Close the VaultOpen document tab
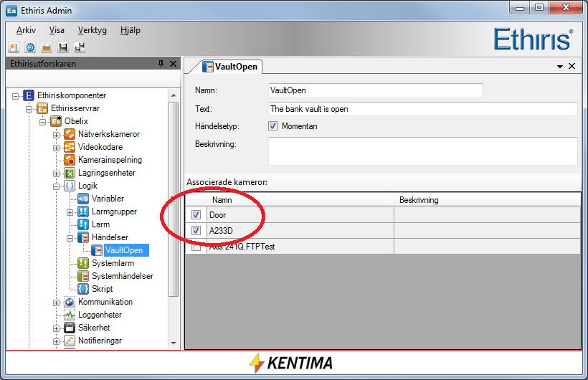The image size is (588, 380). pos(572,66)
